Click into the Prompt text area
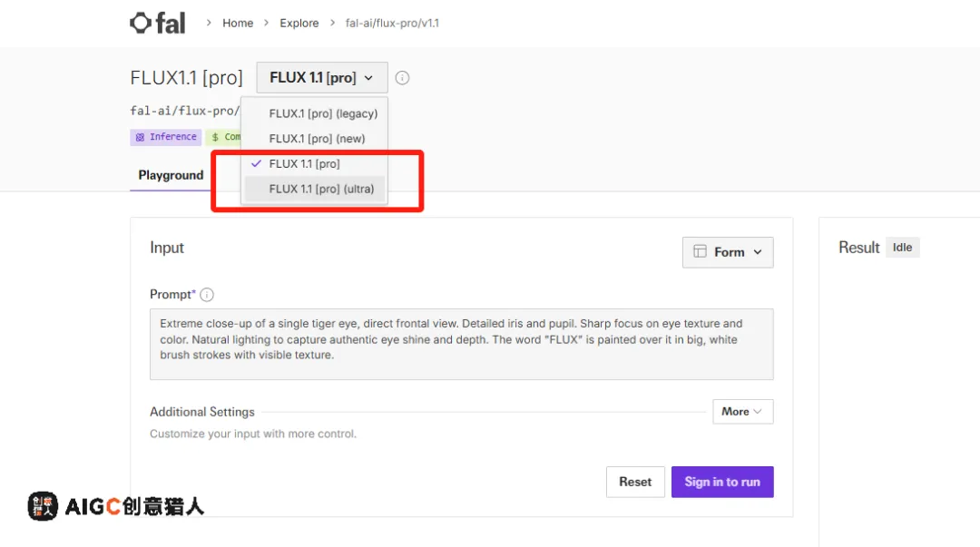Screen dimensions: 980x547 (x=461, y=344)
